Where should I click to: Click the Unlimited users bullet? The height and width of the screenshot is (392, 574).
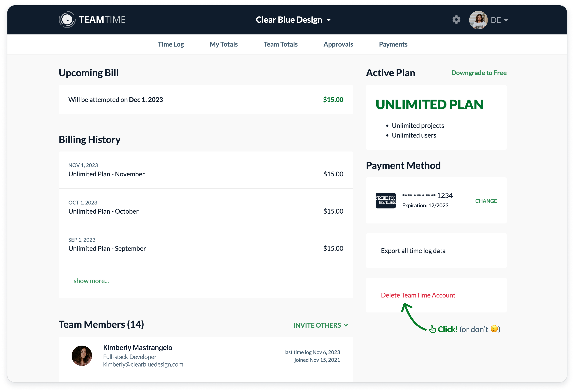pyautogui.click(x=414, y=135)
